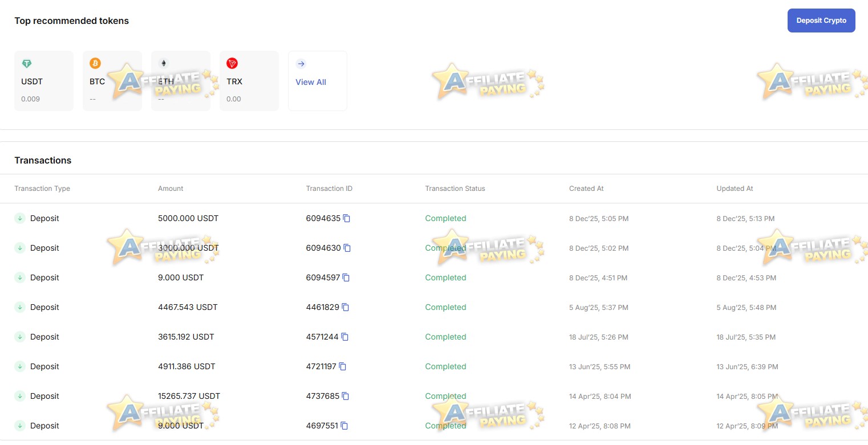Viewport: 868px width, 445px height.
Task: Choose the ETH token card
Action: point(181,81)
